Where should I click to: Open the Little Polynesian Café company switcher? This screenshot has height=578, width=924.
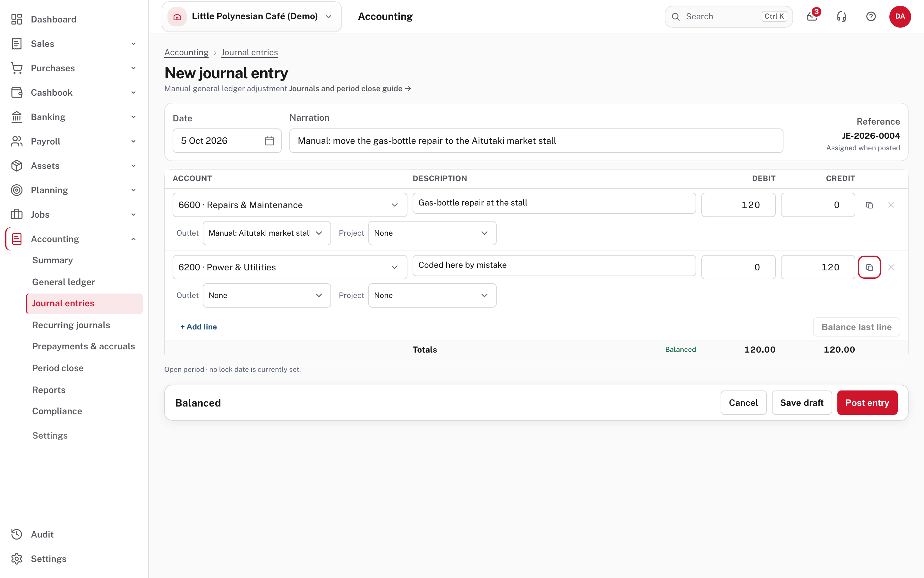coord(252,16)
